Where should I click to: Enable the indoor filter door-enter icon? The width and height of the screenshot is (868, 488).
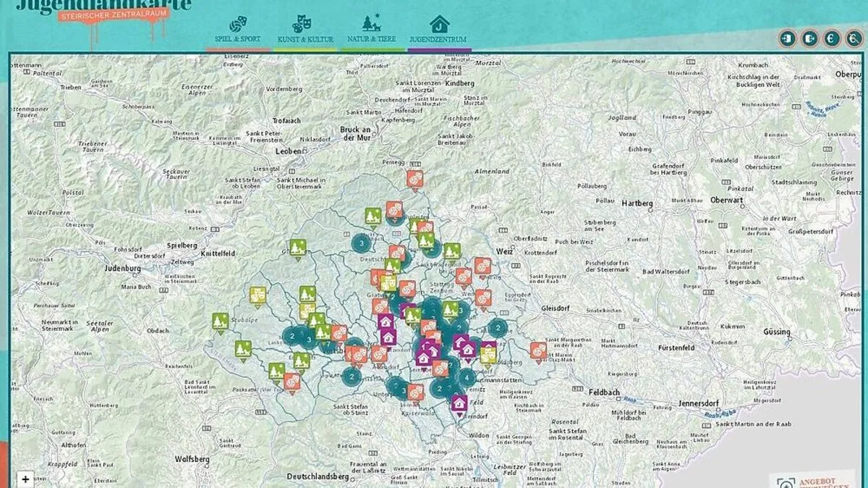787,38
